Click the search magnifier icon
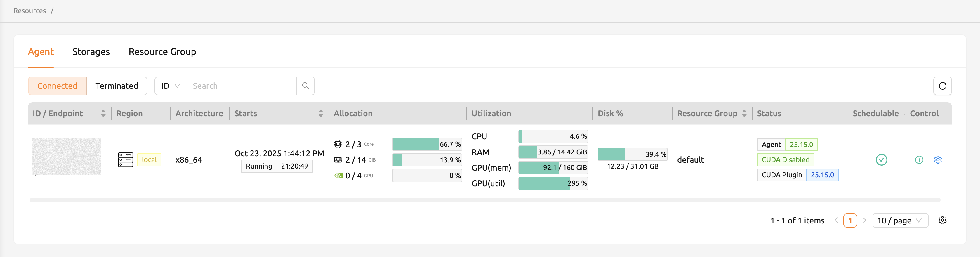This screenshot has width=980, height=257. 305,86
